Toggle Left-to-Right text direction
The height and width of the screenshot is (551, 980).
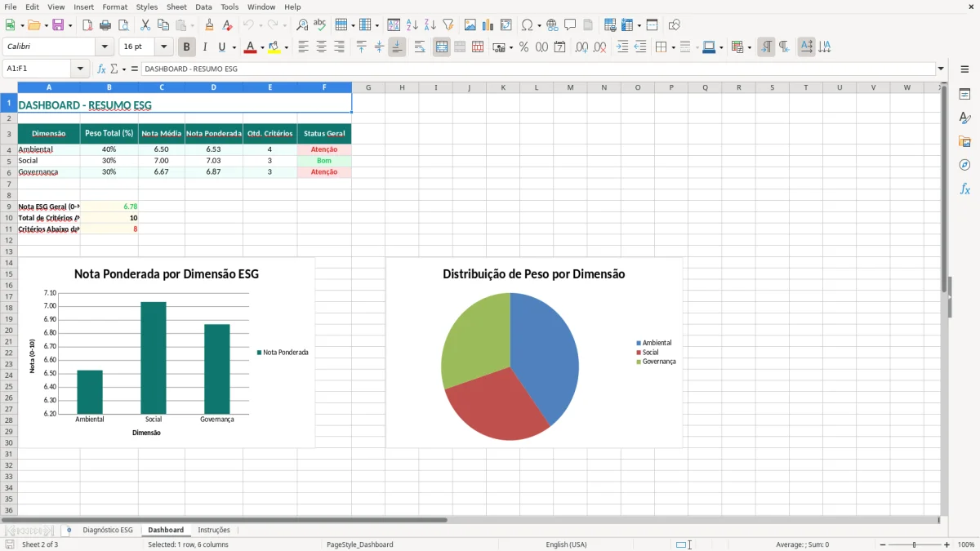click(x=766, y=47)
